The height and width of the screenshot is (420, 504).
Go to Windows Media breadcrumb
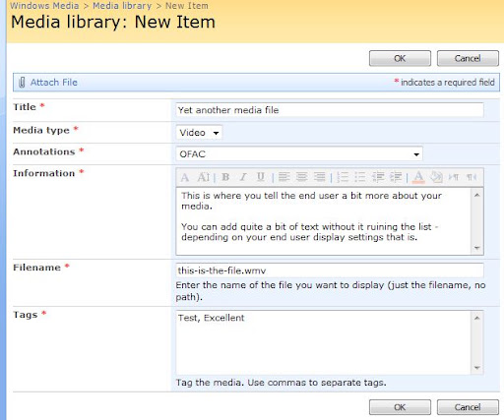[44, 6]
